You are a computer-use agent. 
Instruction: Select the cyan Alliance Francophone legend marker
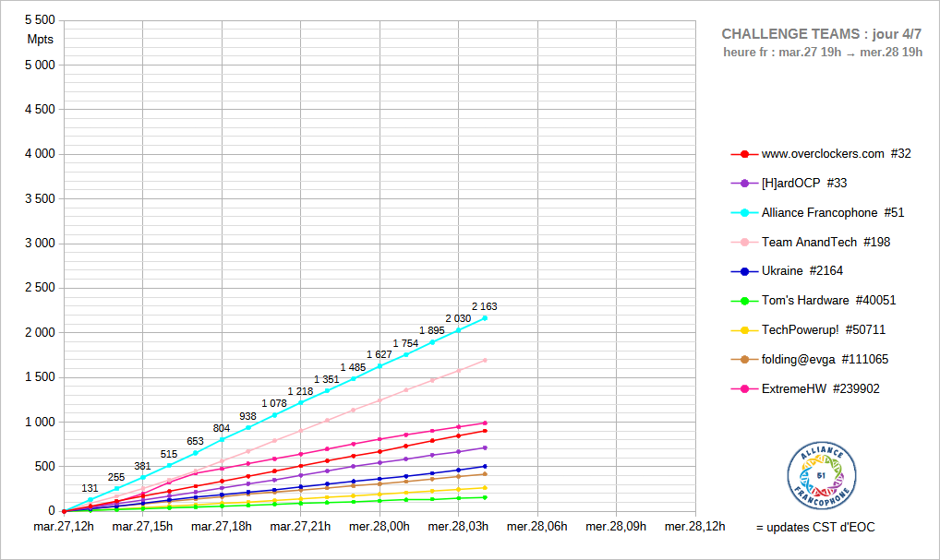click(x=744, y=213)
